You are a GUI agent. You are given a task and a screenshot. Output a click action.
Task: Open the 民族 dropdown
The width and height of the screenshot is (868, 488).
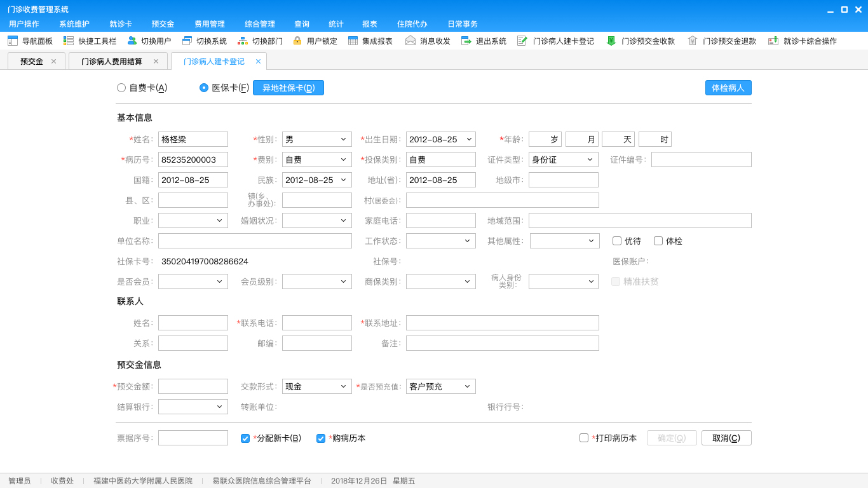pyautogui.click(x=317, y=180)
